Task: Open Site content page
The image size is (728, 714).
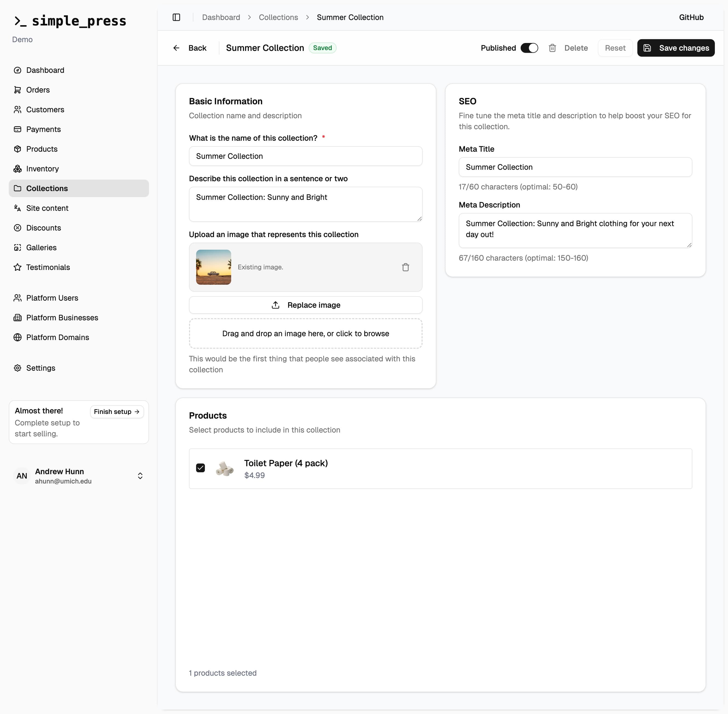Action: (79, 208)
